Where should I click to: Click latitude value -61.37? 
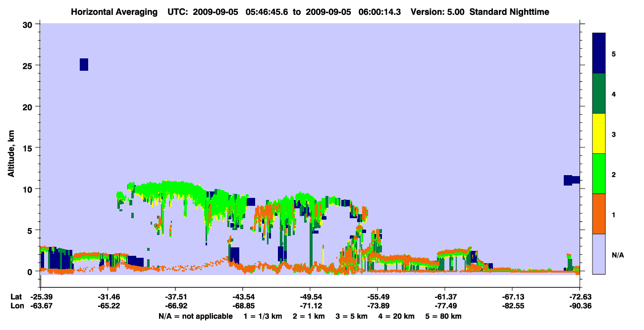tap(445, 297)
